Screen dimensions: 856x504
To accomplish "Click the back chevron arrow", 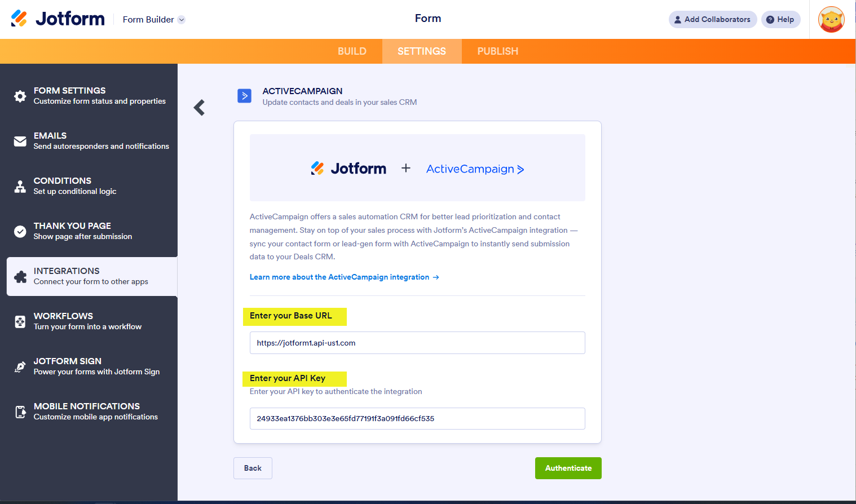I will click(x=199, y=107).
